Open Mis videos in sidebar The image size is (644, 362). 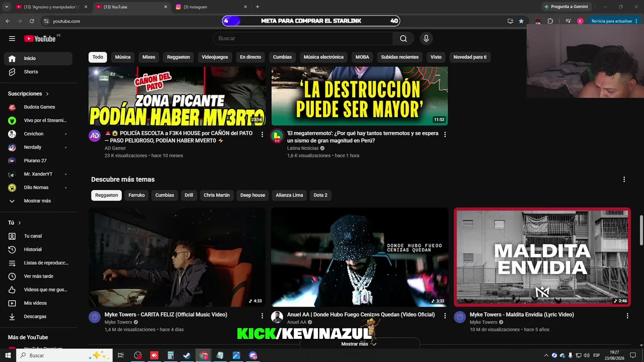click(x=38, y=303)
